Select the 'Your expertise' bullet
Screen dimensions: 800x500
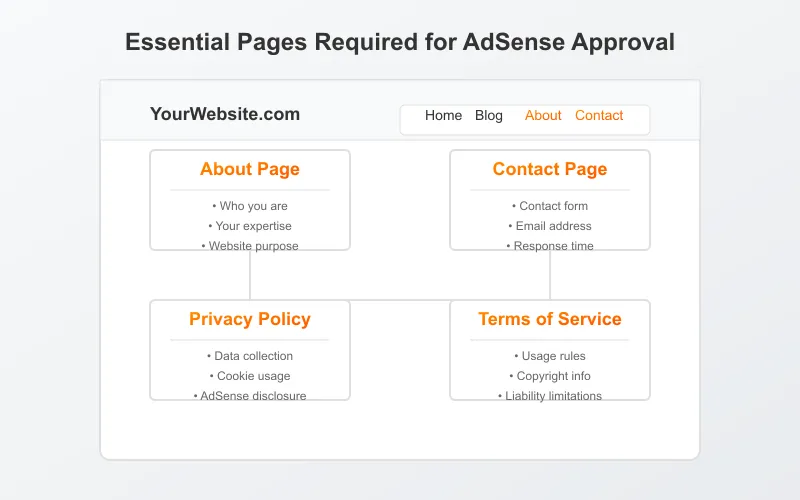coord(250,226)
